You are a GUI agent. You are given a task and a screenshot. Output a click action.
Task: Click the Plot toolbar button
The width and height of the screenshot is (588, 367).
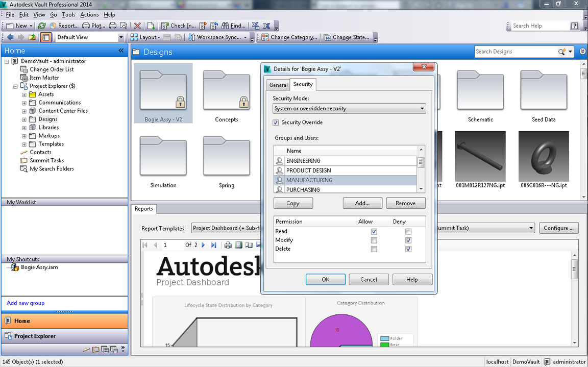coord(94,26)
